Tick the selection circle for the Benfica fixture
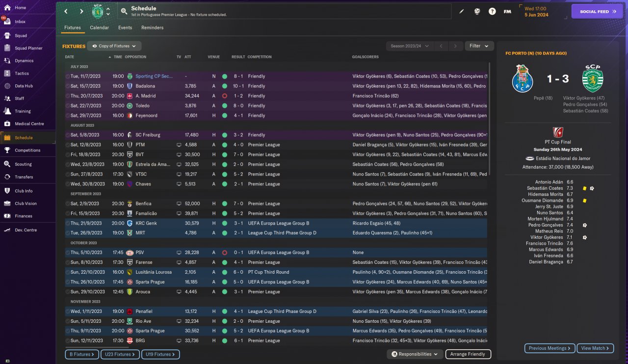The width and height of the screenshot is (628, 364). pyautogui.click(x=68, y=204)
